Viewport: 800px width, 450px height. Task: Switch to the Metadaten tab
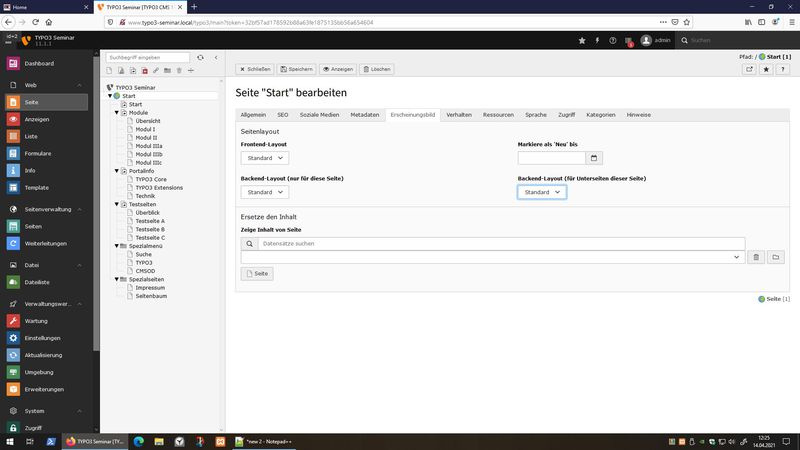(365, 115)
